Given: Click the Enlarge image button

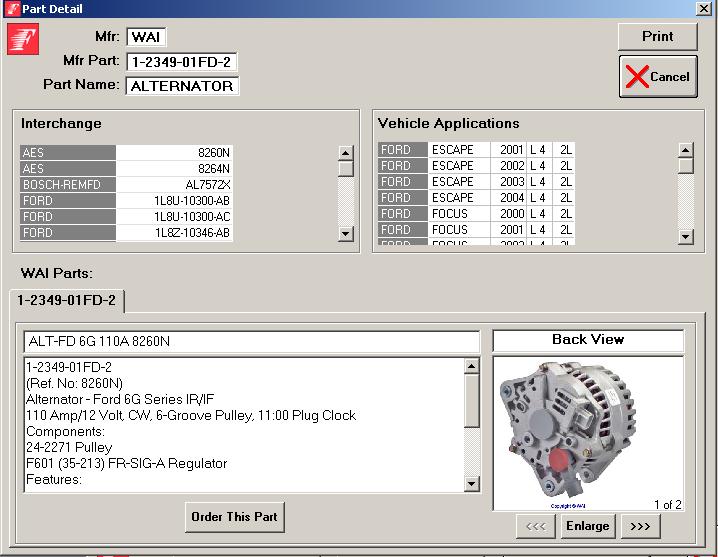Looking at the screenshot, I should (588, 526).
